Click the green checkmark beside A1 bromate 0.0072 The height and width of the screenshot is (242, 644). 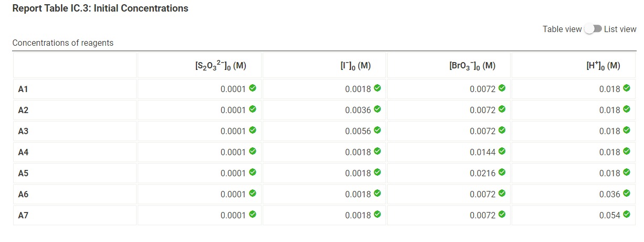(x=502, y=88)
